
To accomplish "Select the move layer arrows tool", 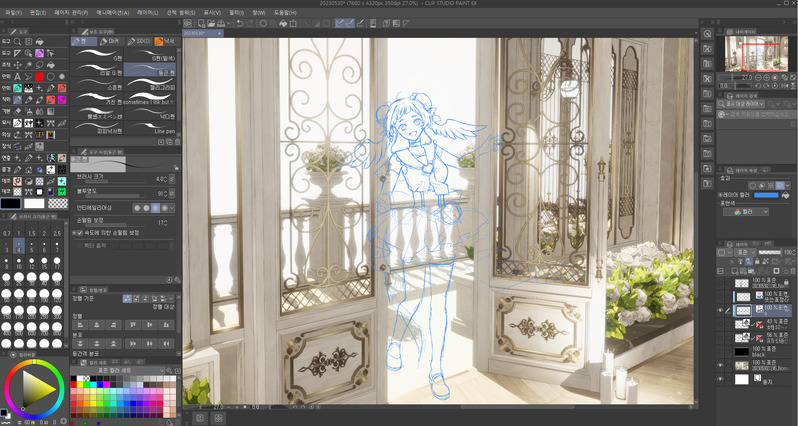I will point(17,65).
